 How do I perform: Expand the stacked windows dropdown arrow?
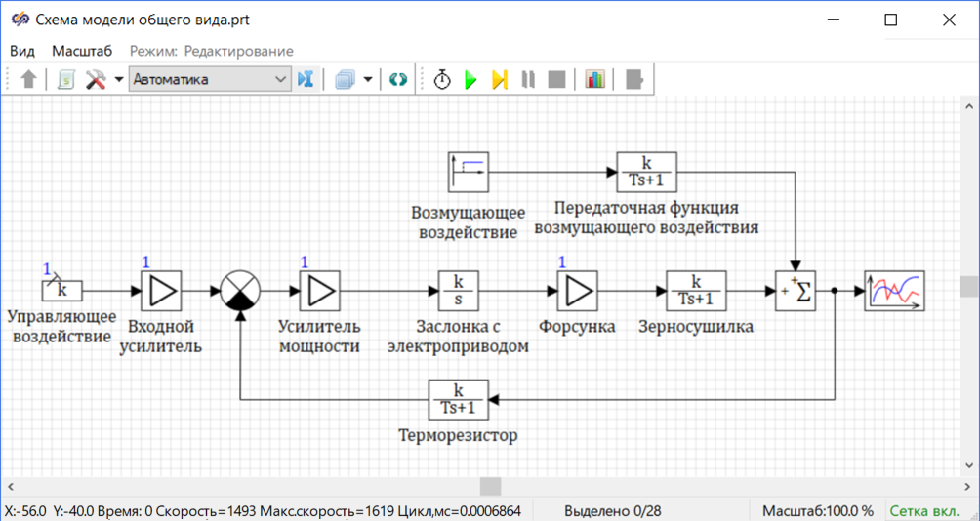368,80
